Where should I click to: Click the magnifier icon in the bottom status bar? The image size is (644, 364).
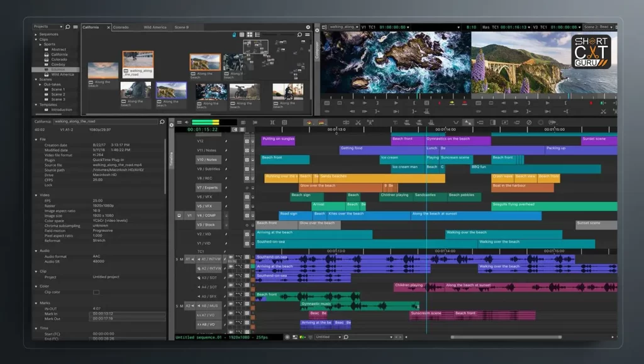coord(347,337)
